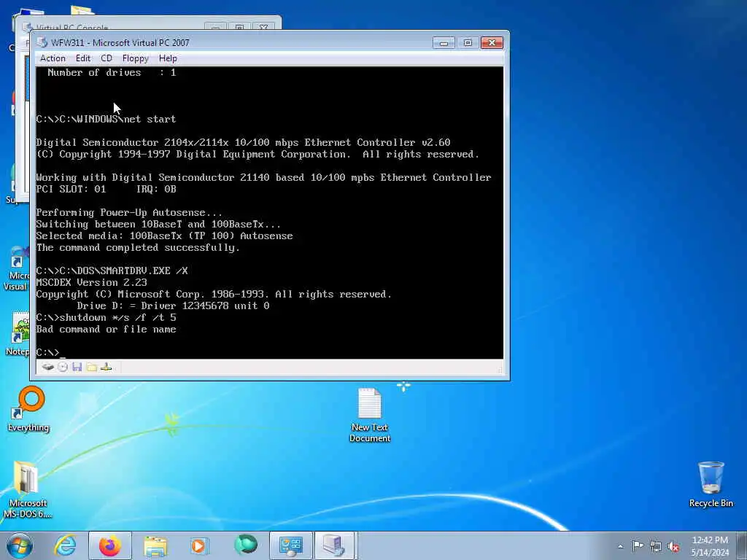747x560 pixels.
Task: Open Action Center flag icon
Action: click(x=638, y=545)
